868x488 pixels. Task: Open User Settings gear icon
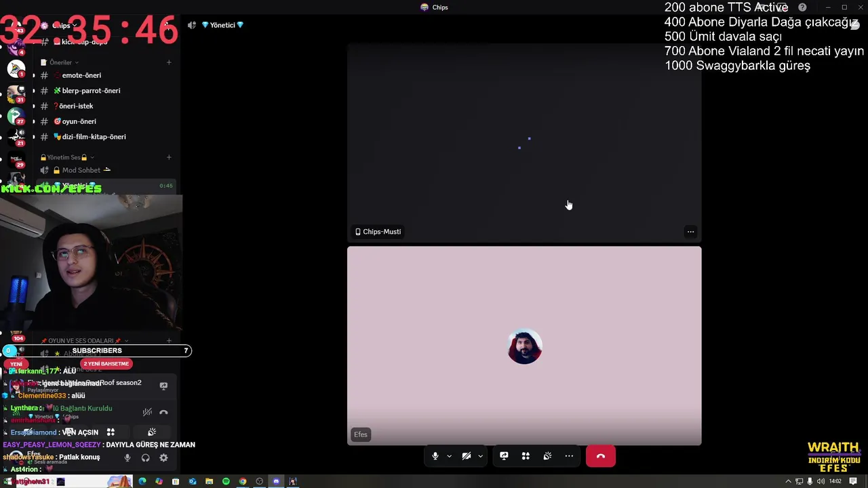tap(163, 458)
